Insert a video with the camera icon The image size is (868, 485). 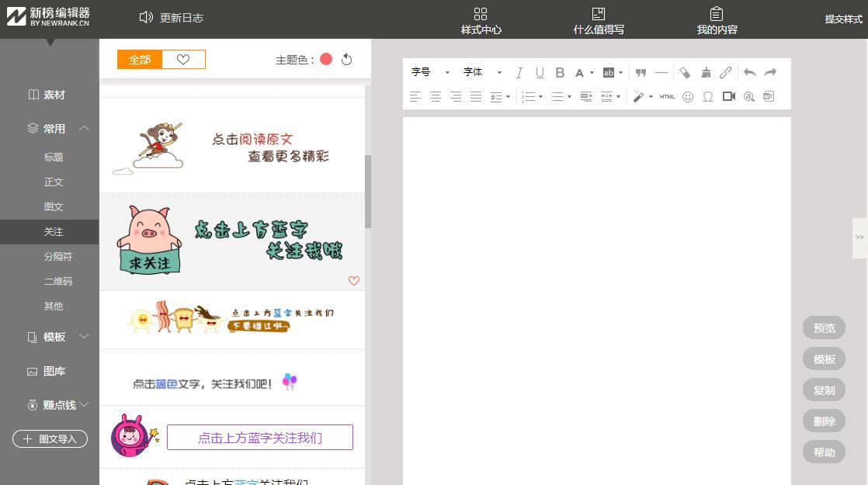728,96
